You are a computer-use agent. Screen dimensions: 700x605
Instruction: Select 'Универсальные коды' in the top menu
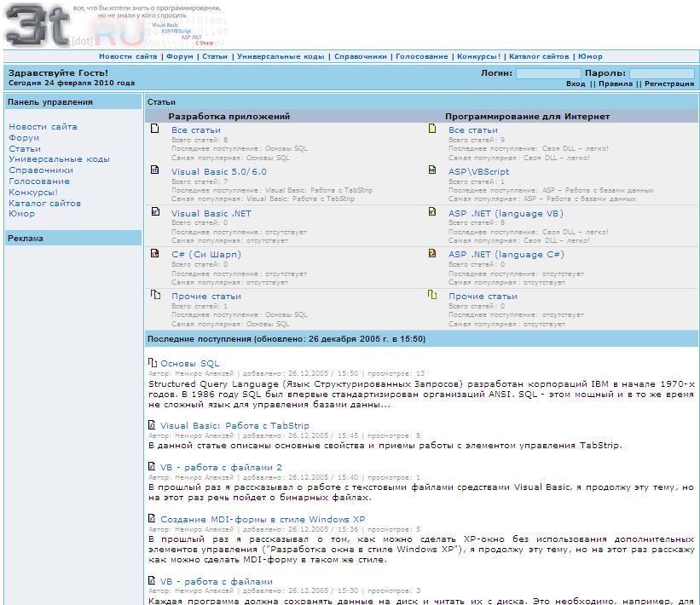(281, 56)
